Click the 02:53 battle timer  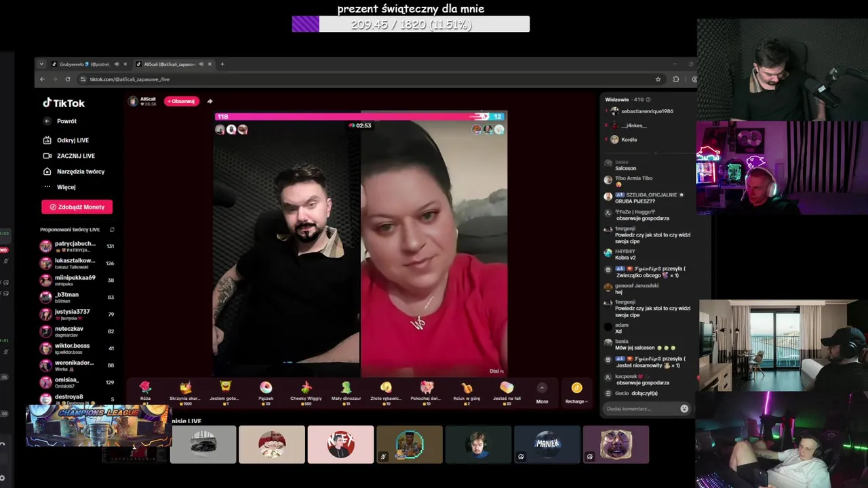click(x=360, y=125)
